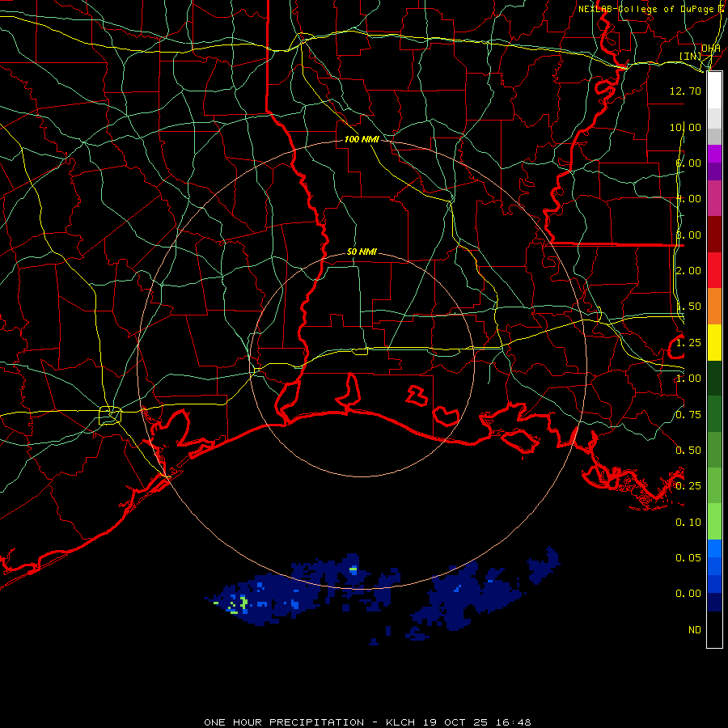
Task: Click the "0.25" legend value
Action: click(x=688, y=486)
